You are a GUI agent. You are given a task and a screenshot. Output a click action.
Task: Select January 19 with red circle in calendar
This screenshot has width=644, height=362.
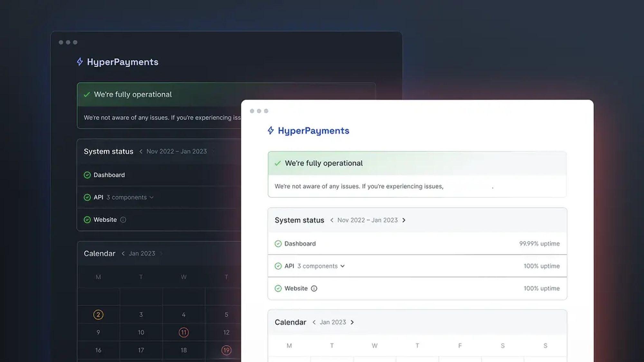coord(226,350)
